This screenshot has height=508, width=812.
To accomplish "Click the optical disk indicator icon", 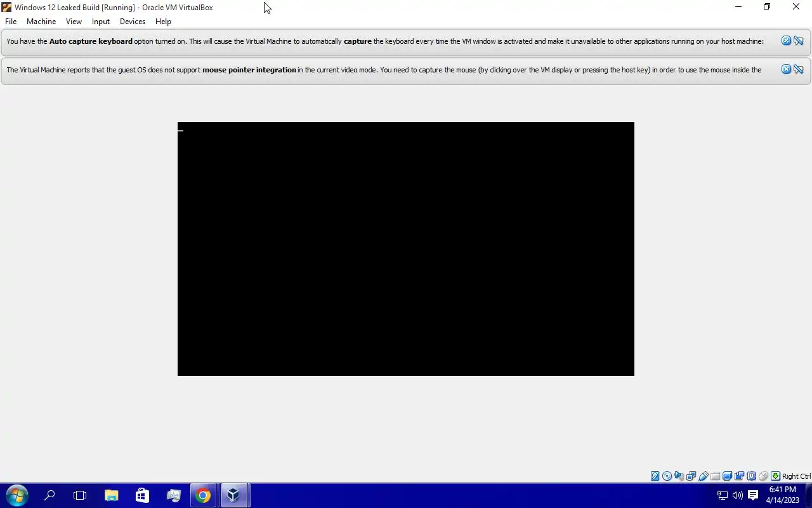I will point(667,476).
